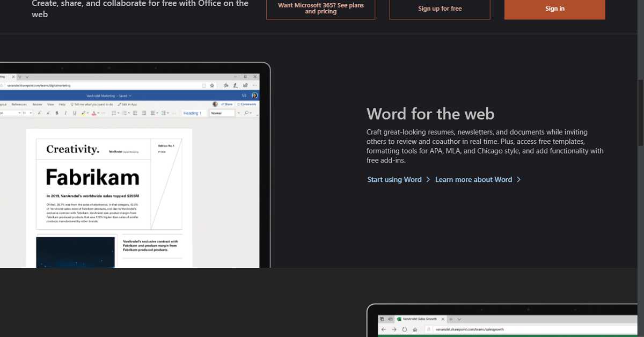
Task: Click Italic icon in Word preview toolbar
Action: 65,113
